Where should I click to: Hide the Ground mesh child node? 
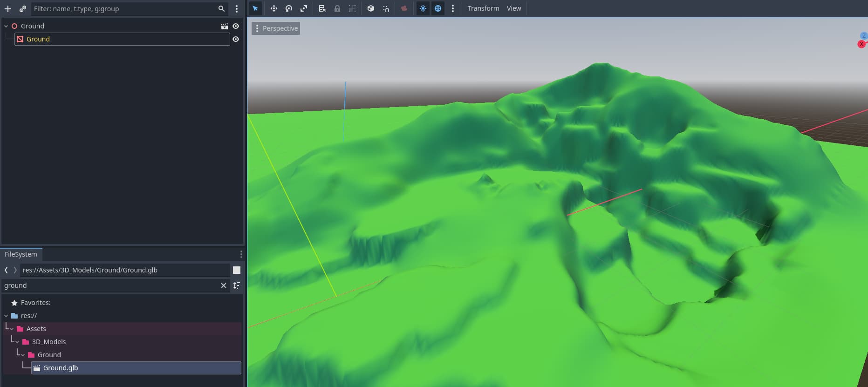point(236,39)
